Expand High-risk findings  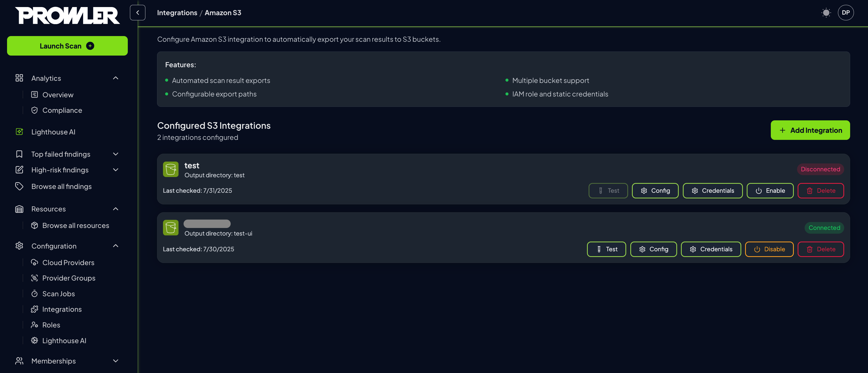(116, 170)
